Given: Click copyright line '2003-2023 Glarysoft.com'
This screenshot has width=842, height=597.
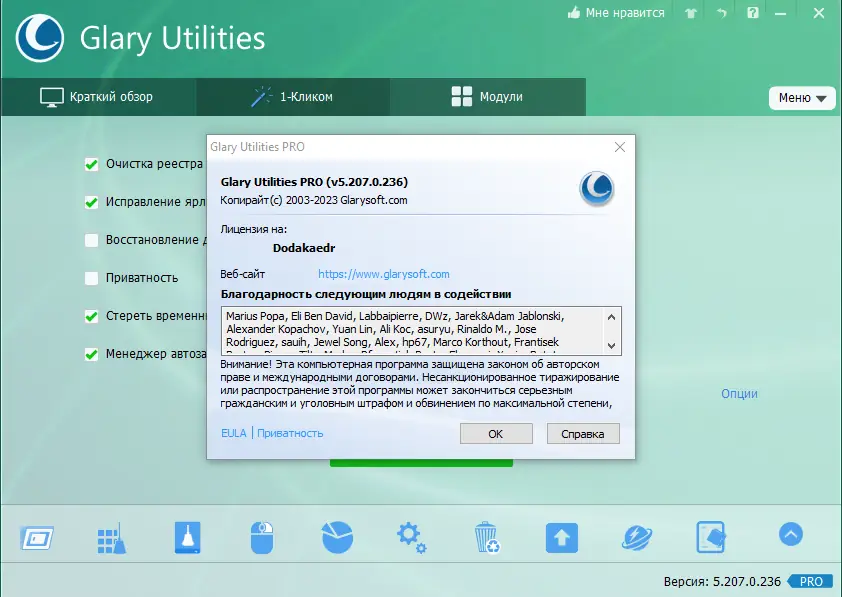Looking at the screenshot, I should [x=346, y=200].
